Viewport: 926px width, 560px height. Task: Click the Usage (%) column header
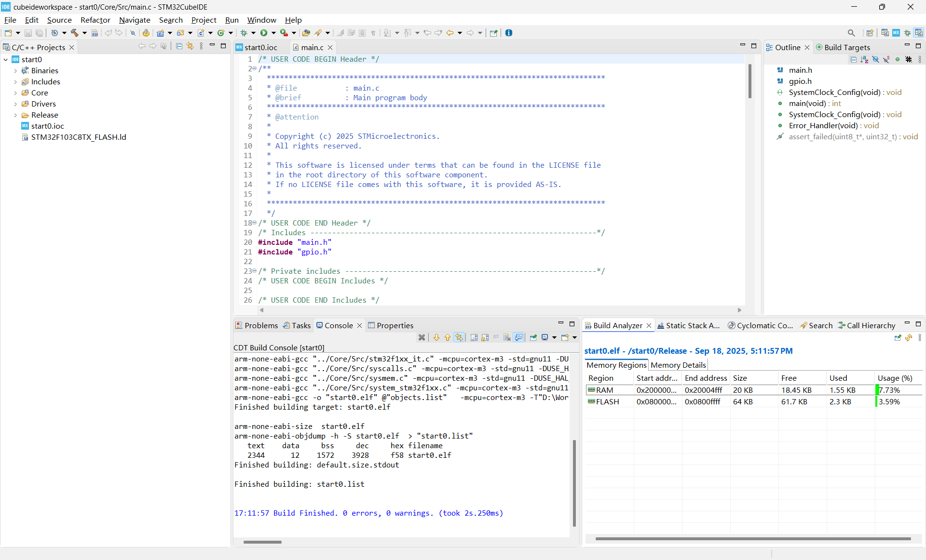coord(898,378)
